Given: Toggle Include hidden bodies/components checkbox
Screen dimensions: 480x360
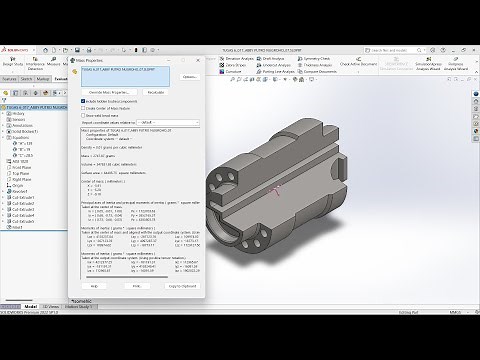Looking at the screenshot, I should click(x=83, y=101).
